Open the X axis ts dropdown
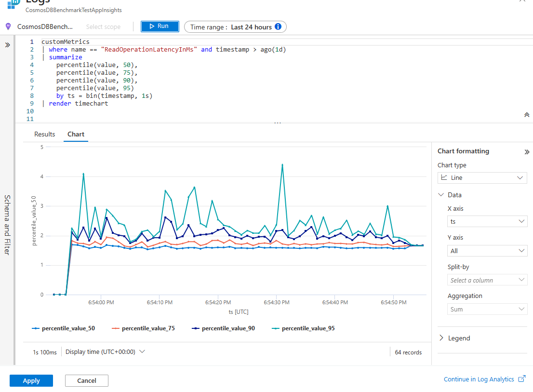This screenshot has height=392, width=533. click(x=487, y=221)
